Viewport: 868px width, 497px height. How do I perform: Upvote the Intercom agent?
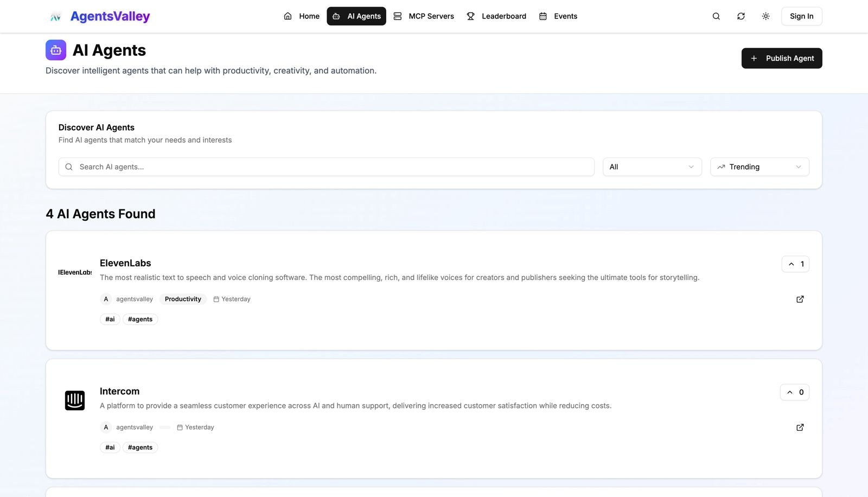pos(794,392)
